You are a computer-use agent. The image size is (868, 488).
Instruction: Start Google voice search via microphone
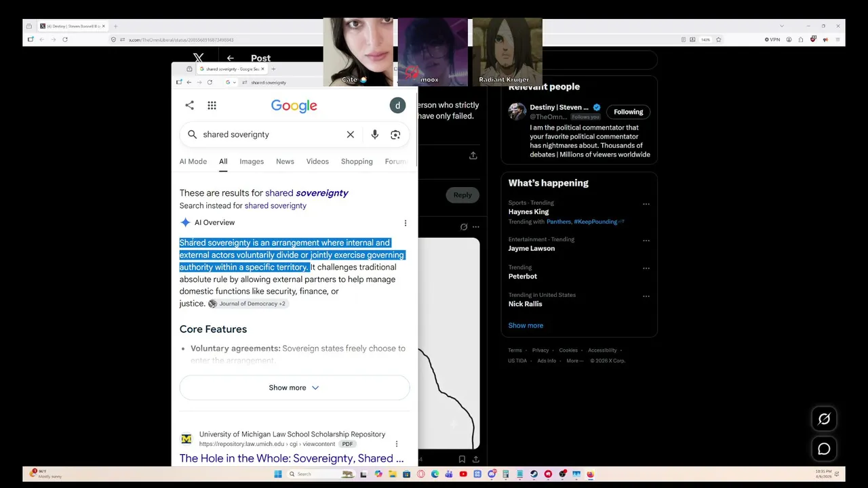tap(374, 134)
